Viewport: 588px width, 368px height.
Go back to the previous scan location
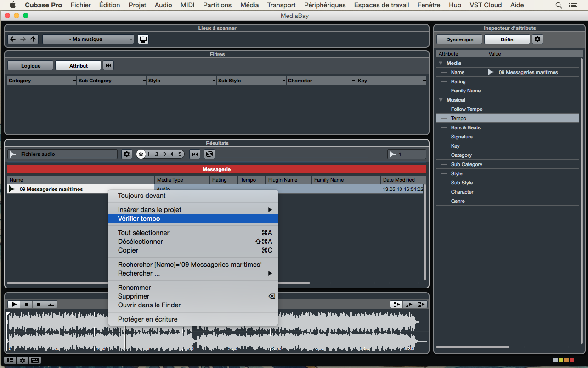[13, 39]
